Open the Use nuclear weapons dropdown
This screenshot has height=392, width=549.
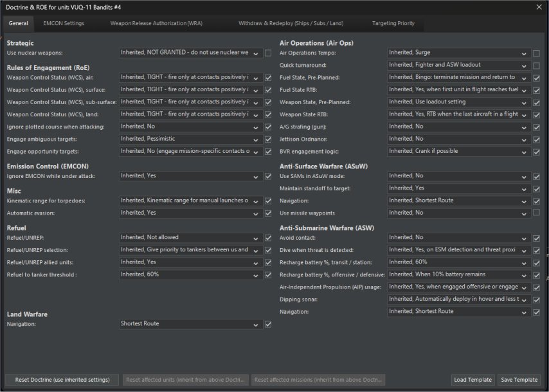[191, 53]
